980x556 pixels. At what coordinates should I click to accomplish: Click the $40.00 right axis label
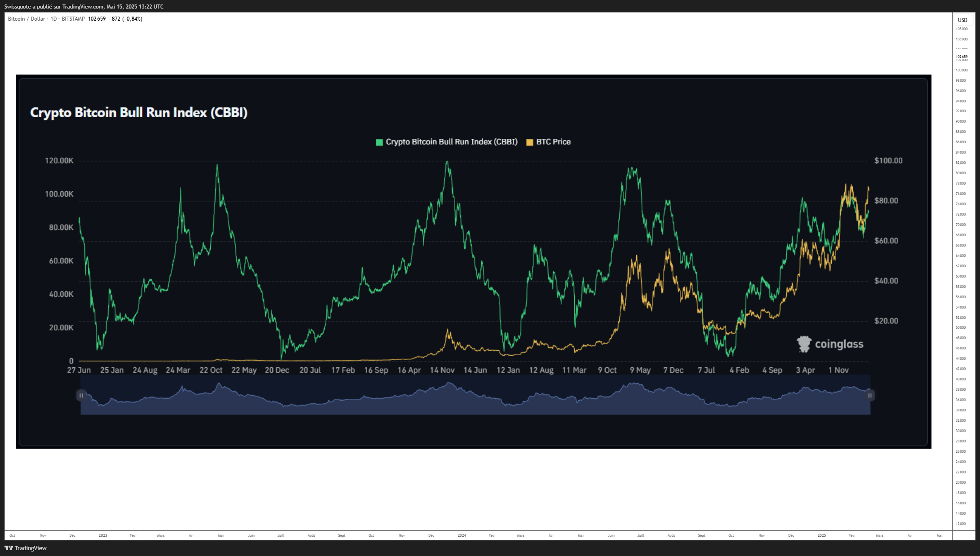[x=886, y=281]
